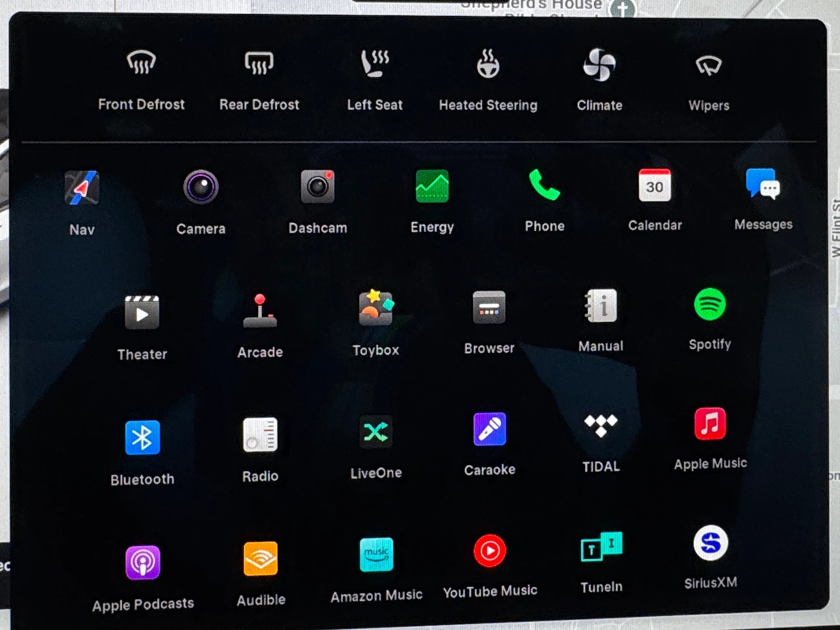Open Bluetooth settings icon
840x630 pixels.
142,437
